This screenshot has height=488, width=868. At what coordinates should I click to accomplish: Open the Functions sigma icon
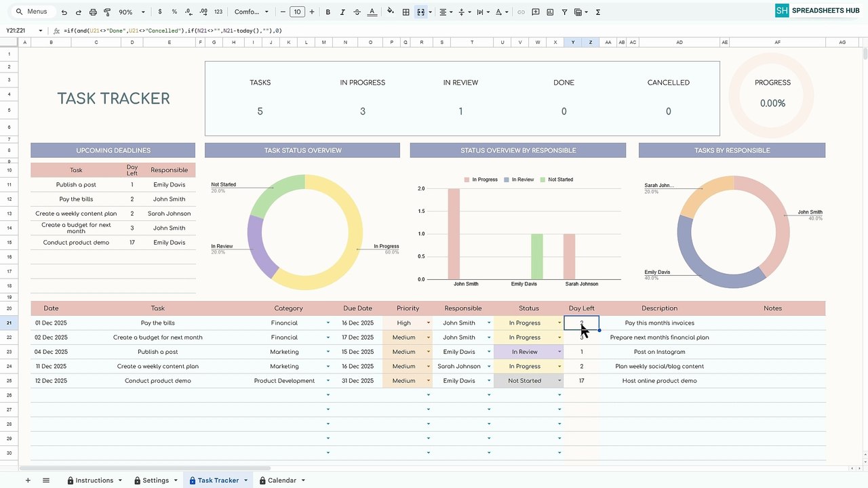pyautogui.click(x=598, y=12)
